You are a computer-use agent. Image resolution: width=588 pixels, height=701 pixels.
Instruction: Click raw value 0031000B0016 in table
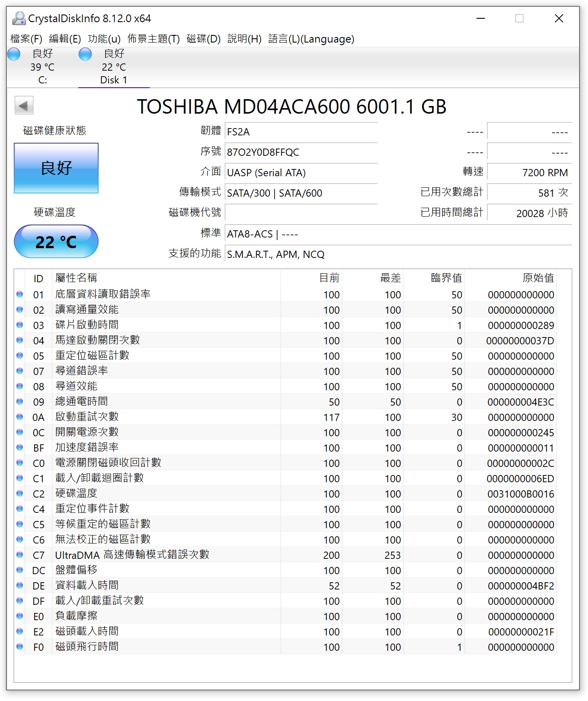click(521, 494)
